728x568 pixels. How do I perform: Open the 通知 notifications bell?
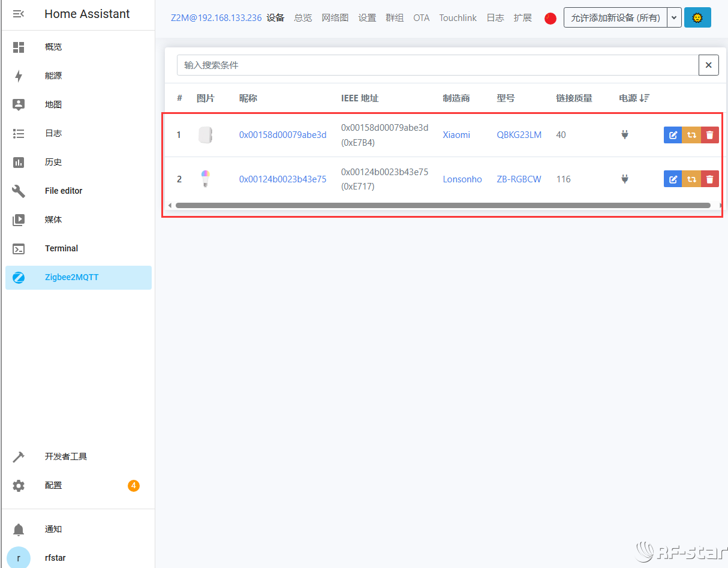click(x=18, y=529)
